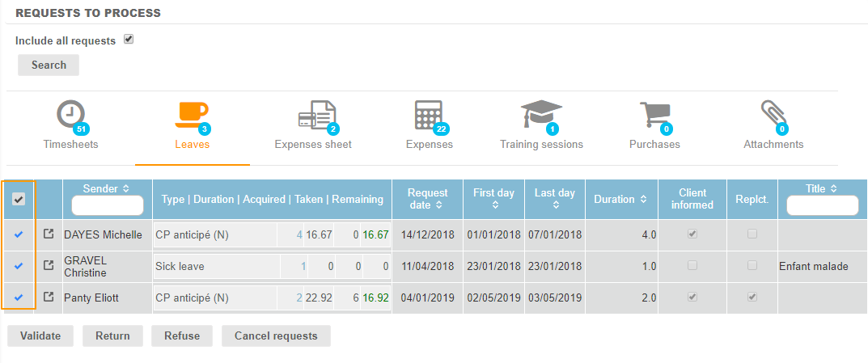Open DAYES Michelle request details icon
Viewport: 868px width, 363px height.
point(49,234)
